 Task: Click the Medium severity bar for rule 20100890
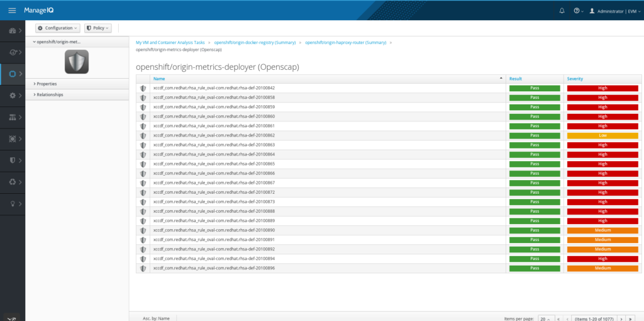point(602,230)
